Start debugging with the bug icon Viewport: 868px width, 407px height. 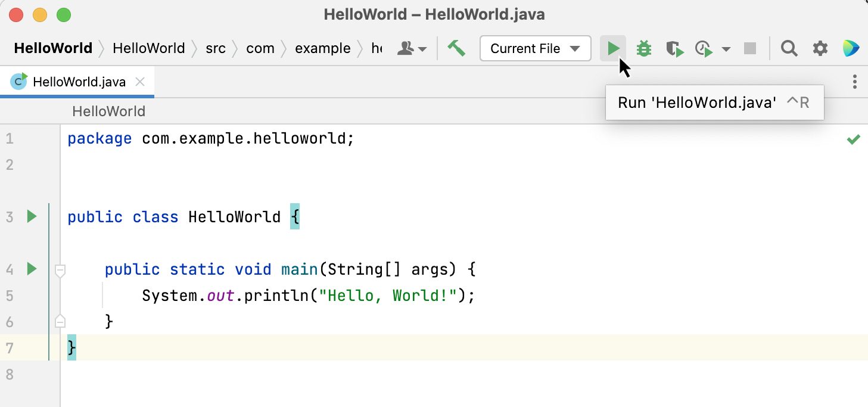[644, 48]
